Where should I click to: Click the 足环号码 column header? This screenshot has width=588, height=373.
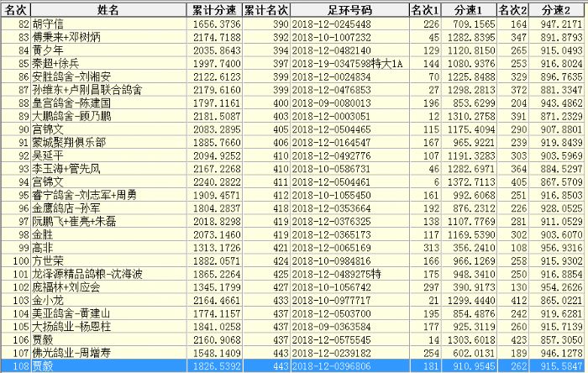coord(348,9)
